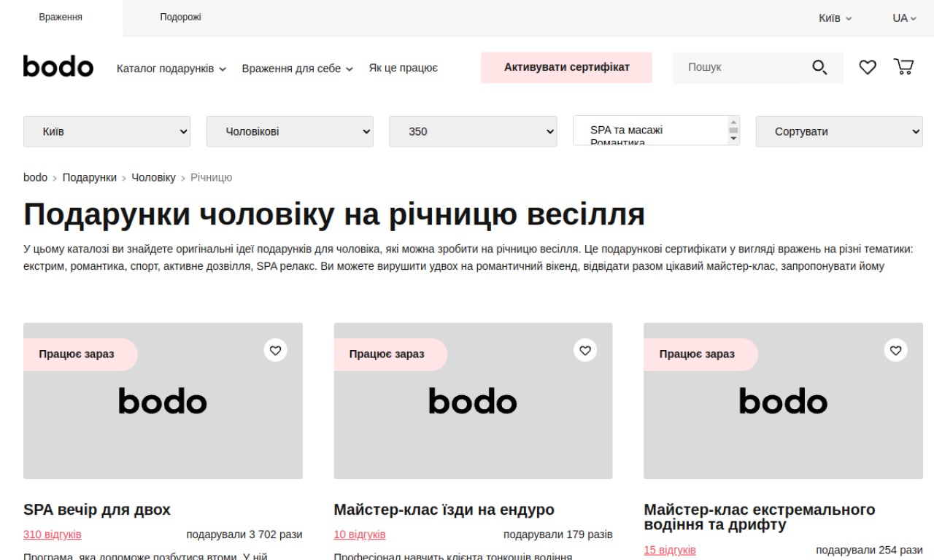Add SPA вечір для двох to favorites
Image resolution: width=934 pixels, height=560 pixels.
(275, 350)
